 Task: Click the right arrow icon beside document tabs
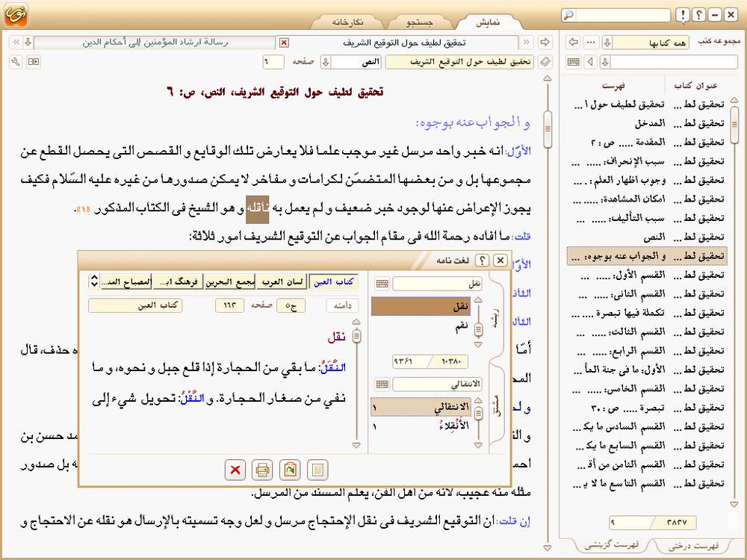click(x=545, y=43)
